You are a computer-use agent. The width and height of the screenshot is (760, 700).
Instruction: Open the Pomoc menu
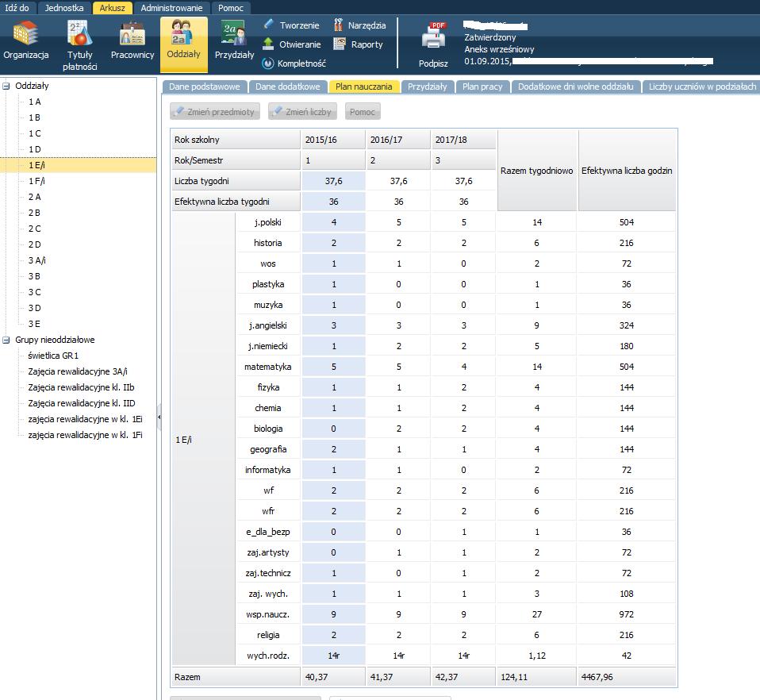[x=231, y=8]
